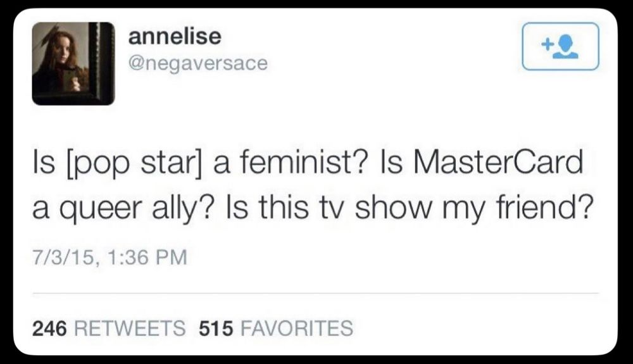This screenshot has height=364, width=633.
Task: View the 246 Retweets list
Action: 109,328
